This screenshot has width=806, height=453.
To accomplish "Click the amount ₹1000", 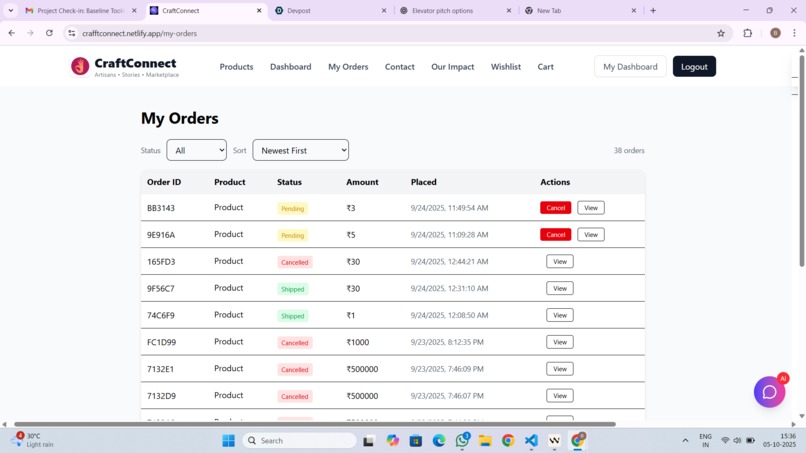I will (358, 342).
